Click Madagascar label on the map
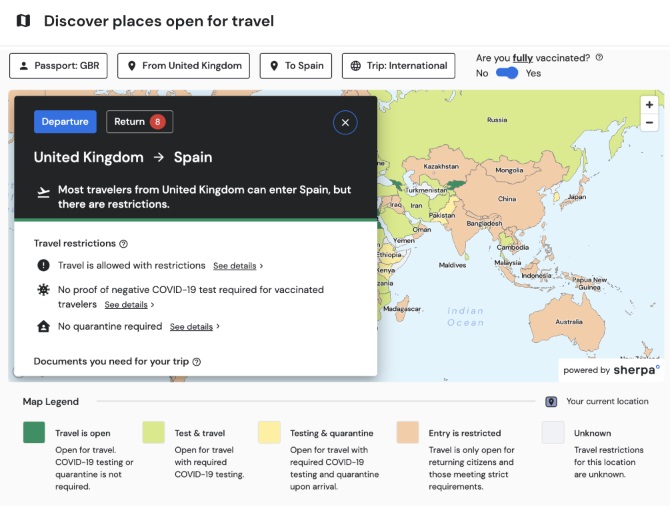The image size is (670, 506). pos(402,309)
